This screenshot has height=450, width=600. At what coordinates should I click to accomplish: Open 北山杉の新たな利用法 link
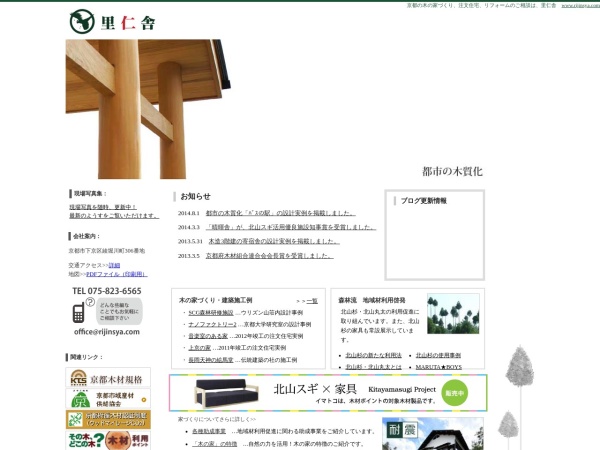pos(373,355)
